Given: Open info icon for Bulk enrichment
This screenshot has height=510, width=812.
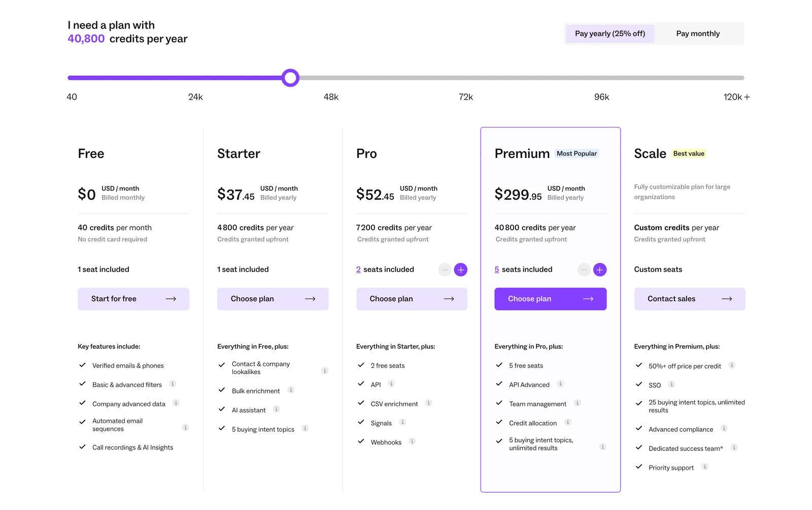Looking at the screenshot, I should point(291,390).
